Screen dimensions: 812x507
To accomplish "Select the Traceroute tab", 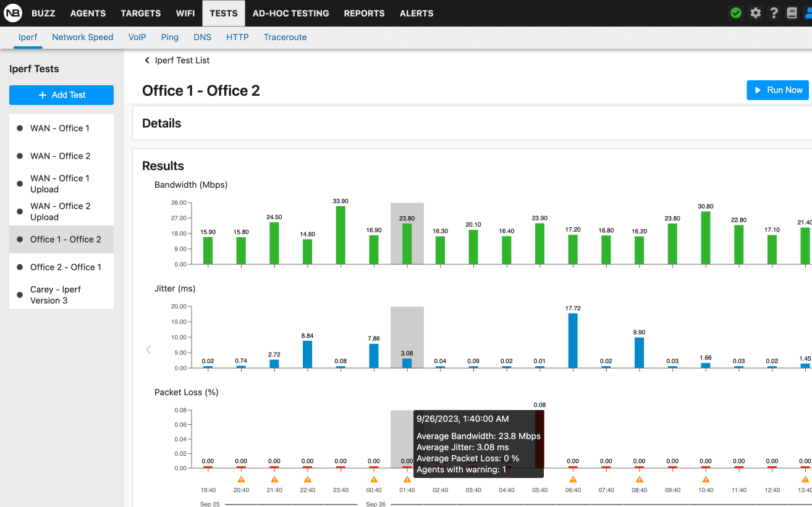I will 285,37.
